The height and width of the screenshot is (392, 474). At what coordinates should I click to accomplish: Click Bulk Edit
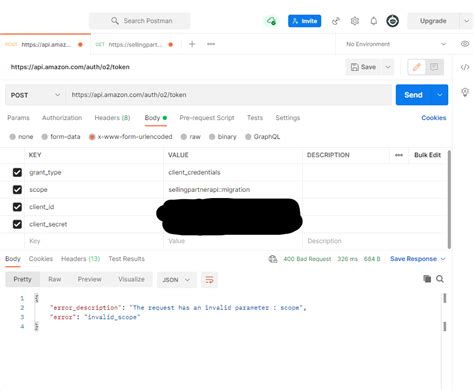pyautogui.click(x=427, y=155)
